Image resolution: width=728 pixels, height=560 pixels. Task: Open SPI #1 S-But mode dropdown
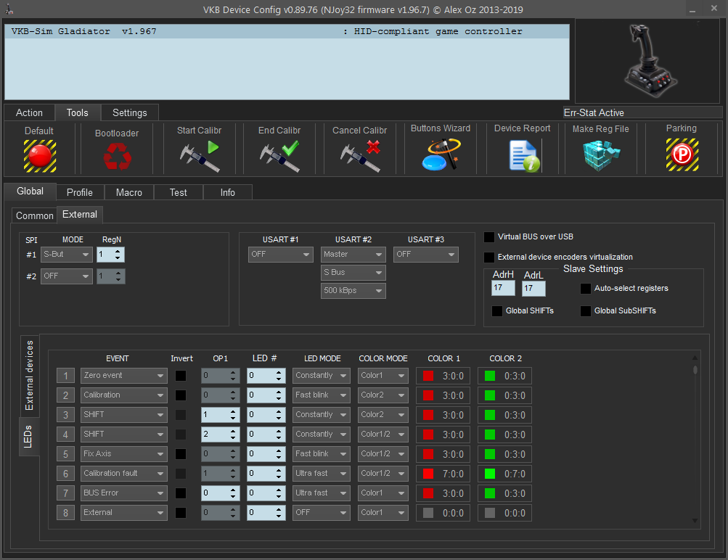[x=66, y=255]
